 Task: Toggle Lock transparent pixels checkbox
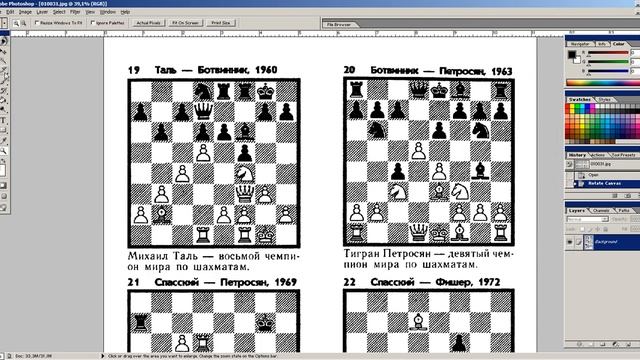coord(582,229)
